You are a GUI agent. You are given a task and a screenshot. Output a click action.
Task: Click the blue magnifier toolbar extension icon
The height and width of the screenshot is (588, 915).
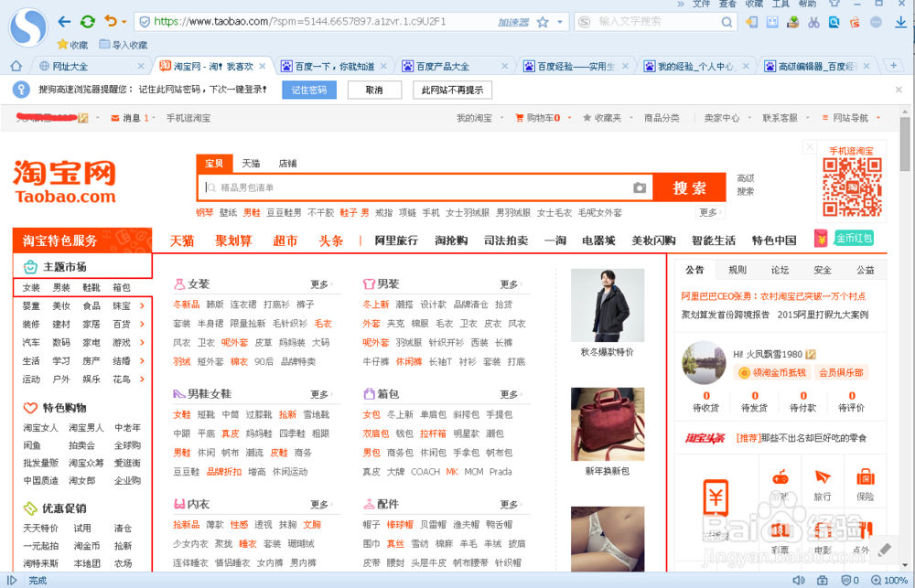834,22
